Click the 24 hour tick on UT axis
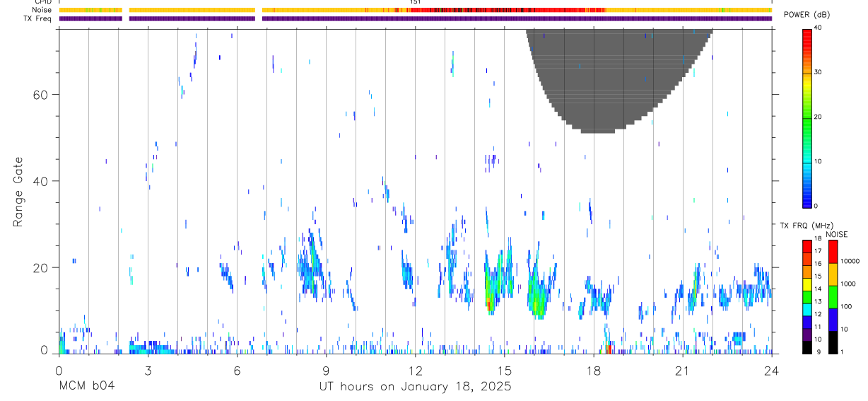This screenshot has width=868, height=401. pos(771,369)
